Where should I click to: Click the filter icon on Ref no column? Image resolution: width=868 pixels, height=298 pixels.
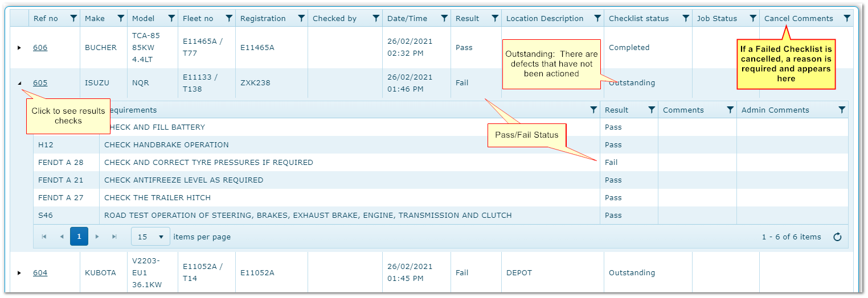coord(73,19)
